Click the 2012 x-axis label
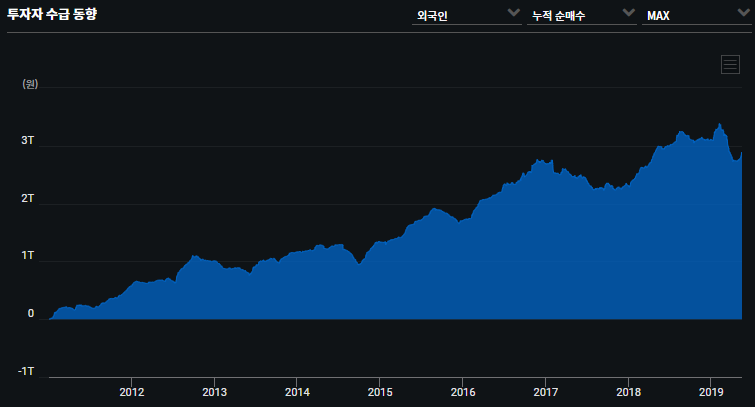Viewport: 755px width, 407px height. (x=131, y=392)
